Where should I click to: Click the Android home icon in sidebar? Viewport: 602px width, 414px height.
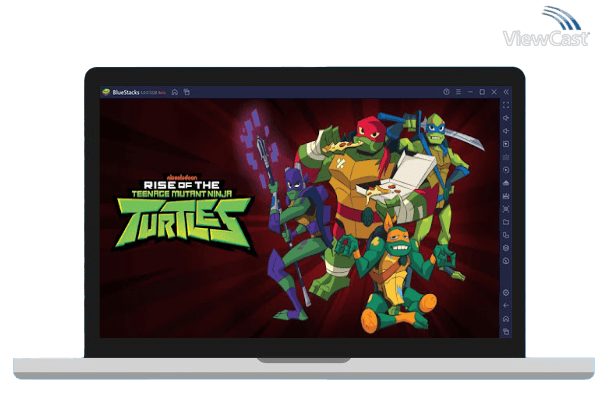506,319
